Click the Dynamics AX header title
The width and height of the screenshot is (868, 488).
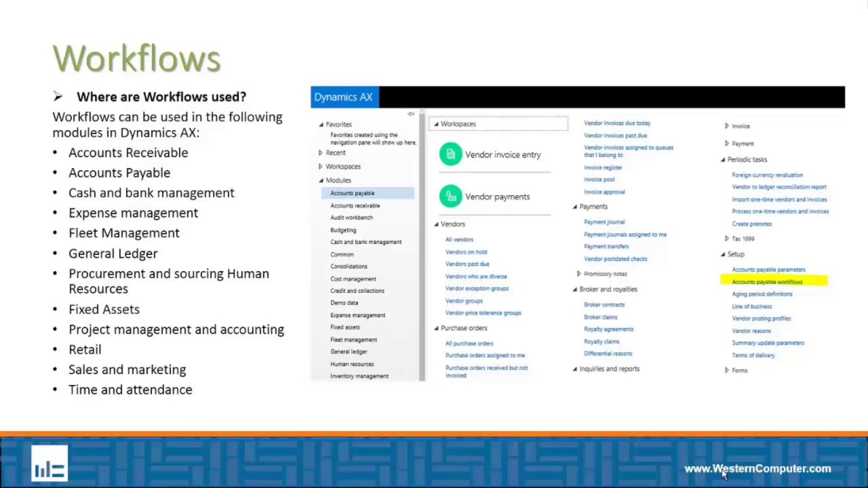(x=343, y=97)
